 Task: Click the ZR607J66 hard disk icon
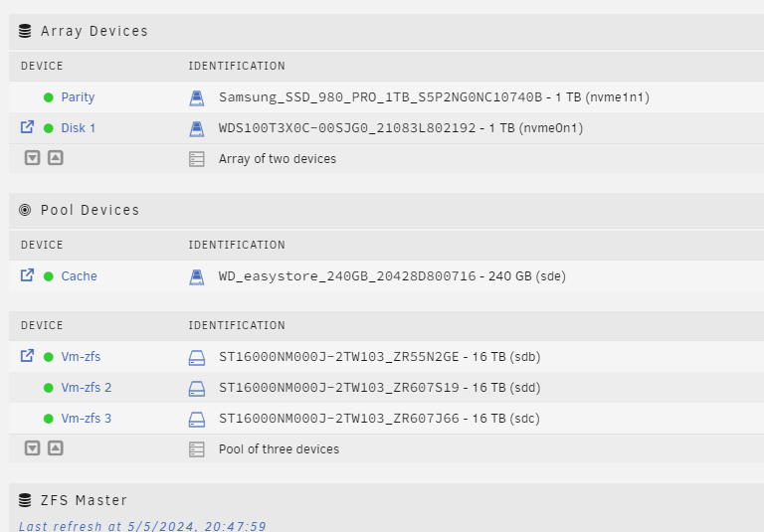(x=197, y=419)
